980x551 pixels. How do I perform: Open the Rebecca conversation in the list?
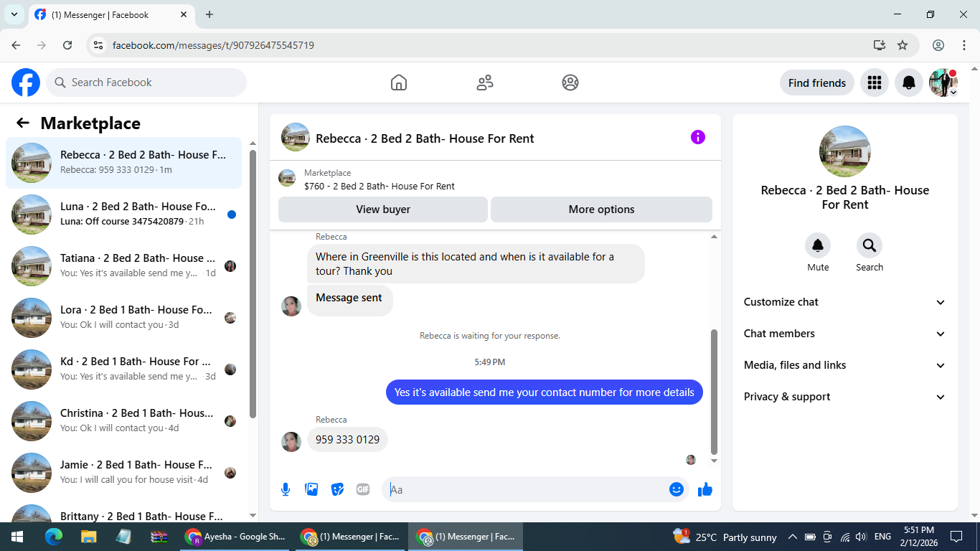point(123,163)
